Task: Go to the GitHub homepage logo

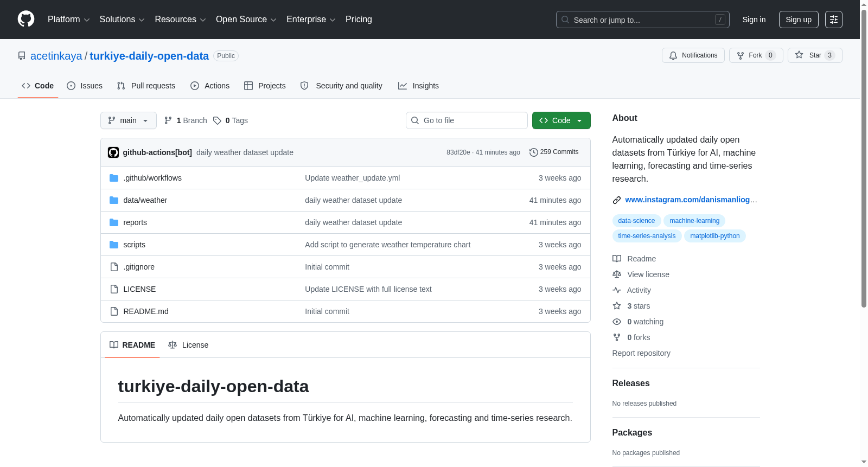Action: click(x=26, y=20)
